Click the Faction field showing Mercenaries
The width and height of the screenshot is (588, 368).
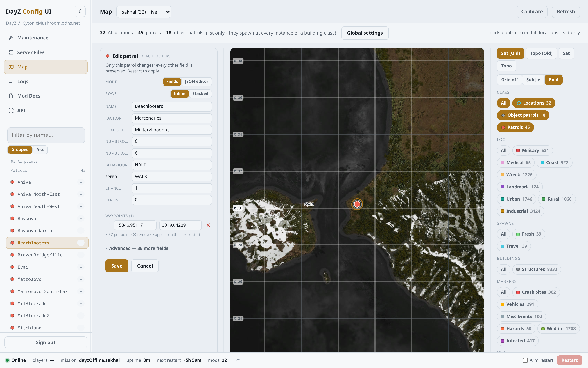pos(172,118)
